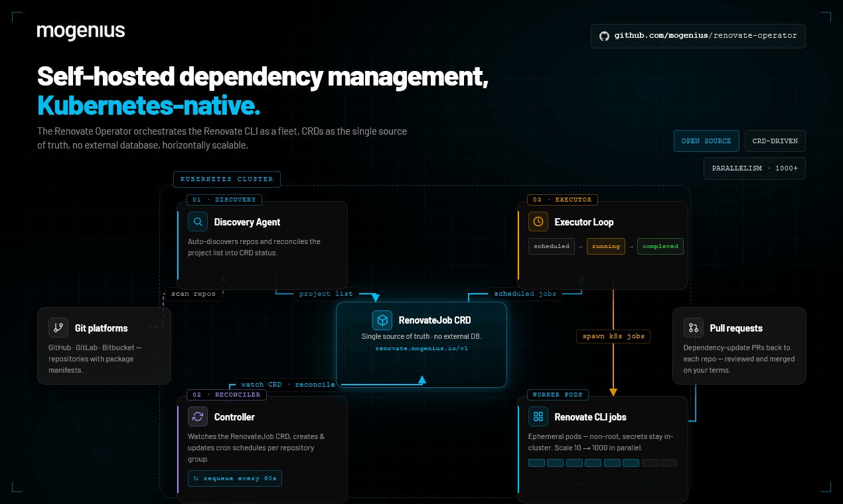Click the Pull requests heading

[x=736, y=328]
